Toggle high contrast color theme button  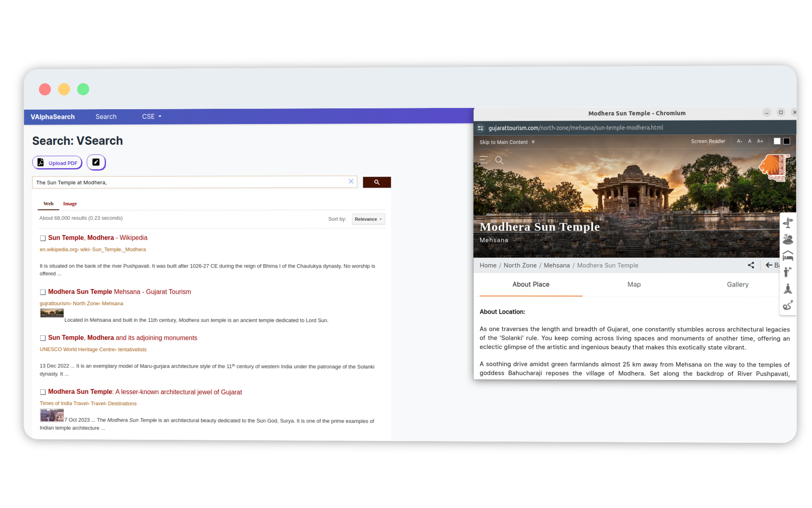787,142
